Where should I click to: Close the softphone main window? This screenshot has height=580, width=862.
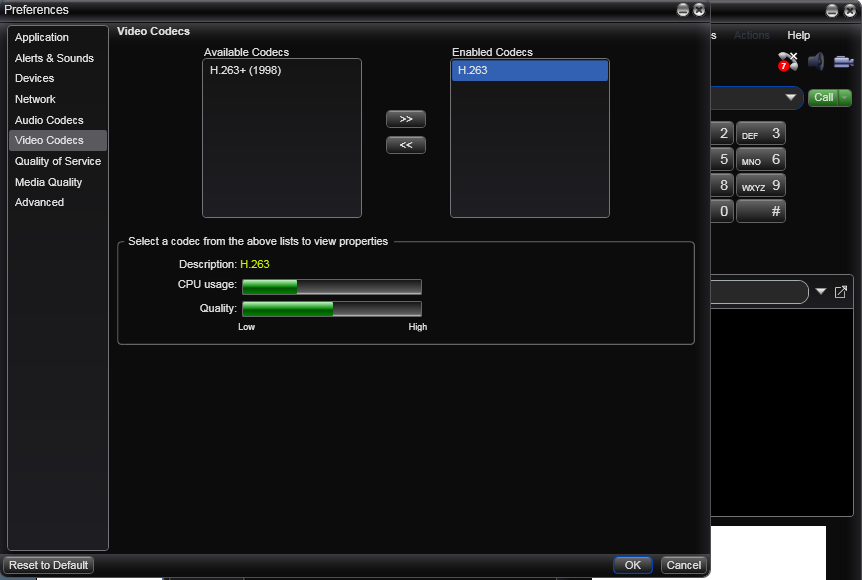(x=849, y=10)
